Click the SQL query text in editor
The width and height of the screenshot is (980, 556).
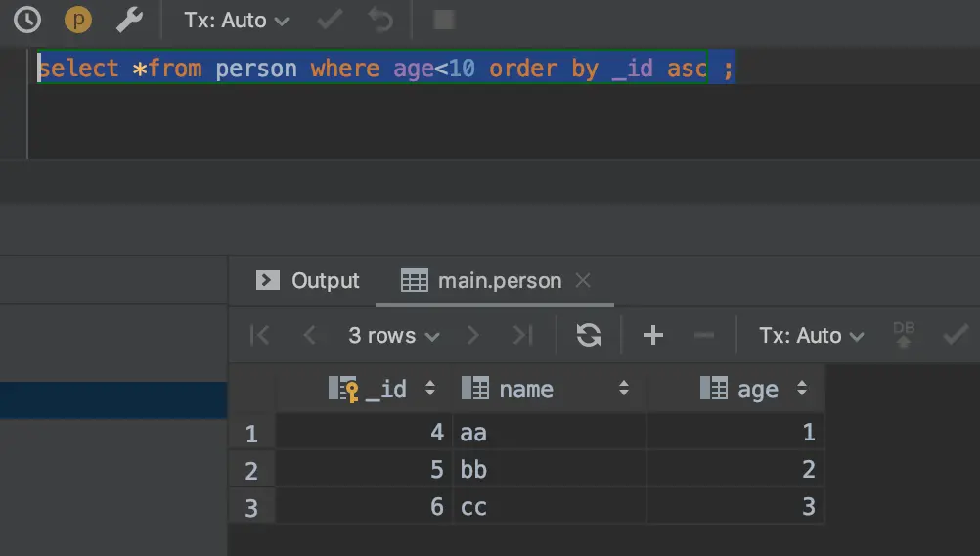[x=385, y=68]
